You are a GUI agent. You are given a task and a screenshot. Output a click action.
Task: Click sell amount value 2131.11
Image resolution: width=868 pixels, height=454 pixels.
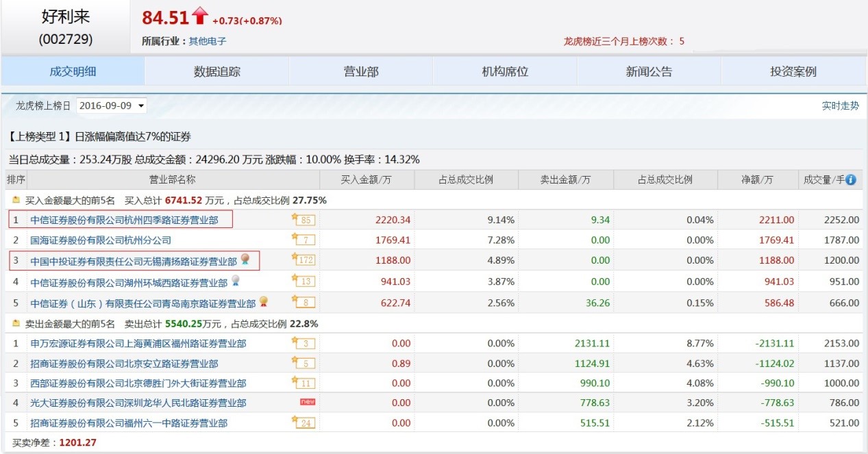tap(592, 343)
